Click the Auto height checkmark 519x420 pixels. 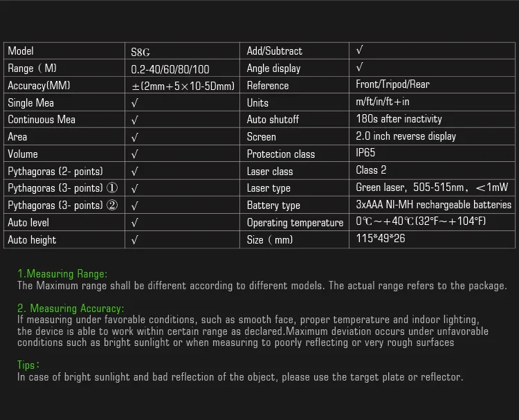pos(135,240)
